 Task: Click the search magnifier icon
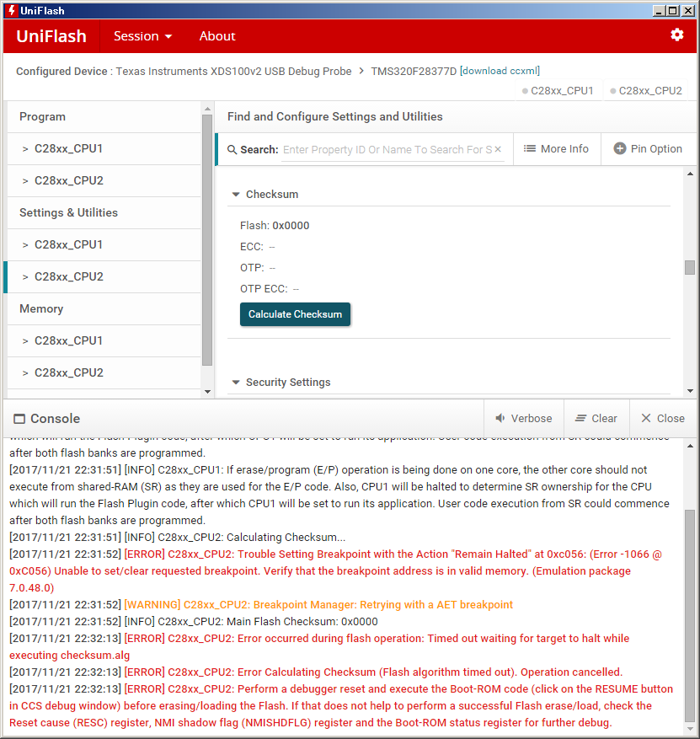(x=232, y=149)
